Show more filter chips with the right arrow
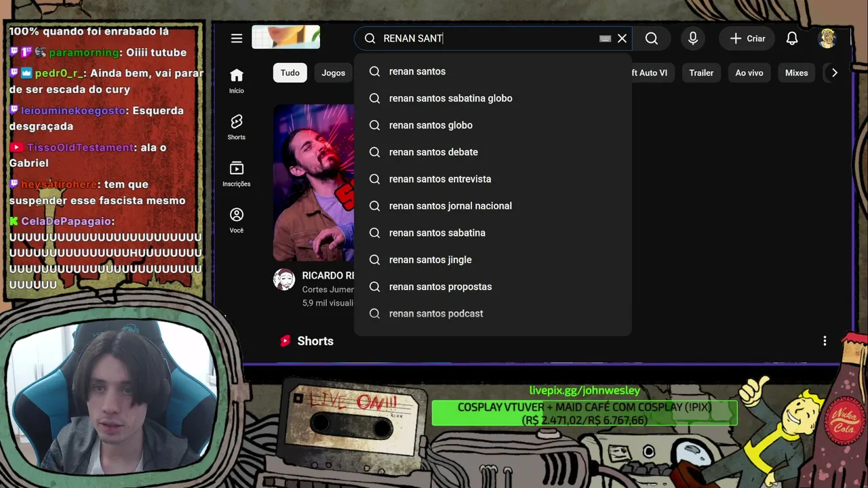The height and width of the screenshot is (488, 868). [835, 73]
